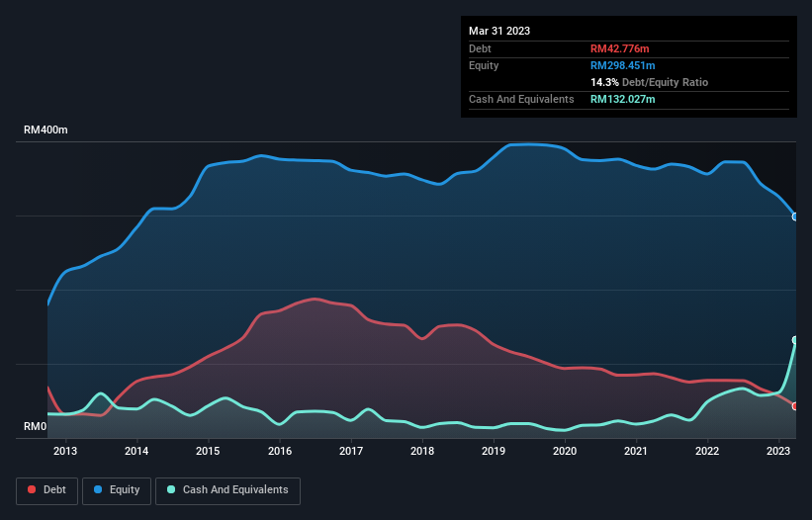Click the RM0 y-axis label
This screenshot has height=520, width=812.
pos(35,427)
